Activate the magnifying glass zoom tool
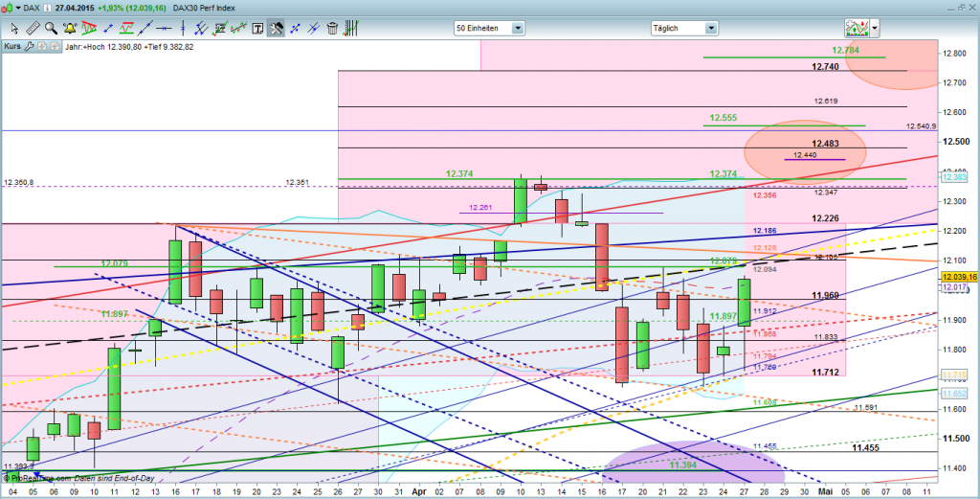 click(x=51, y=28)
